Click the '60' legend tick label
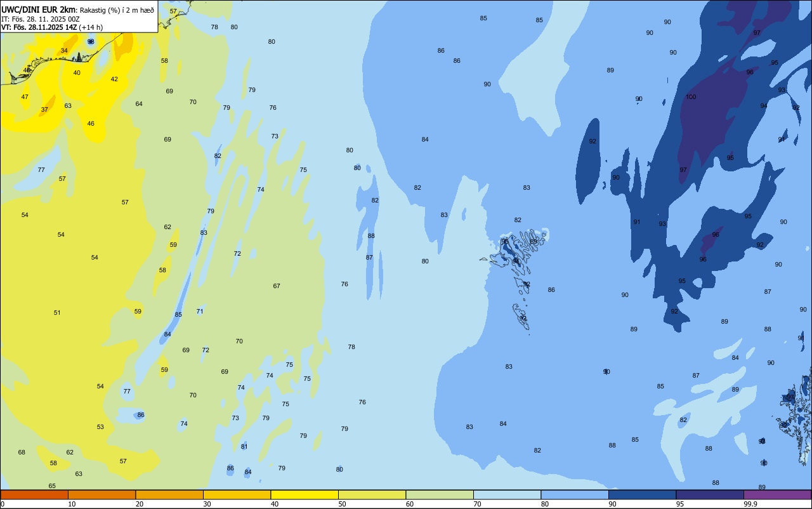 pyautogui.click(x=410, y=504)
